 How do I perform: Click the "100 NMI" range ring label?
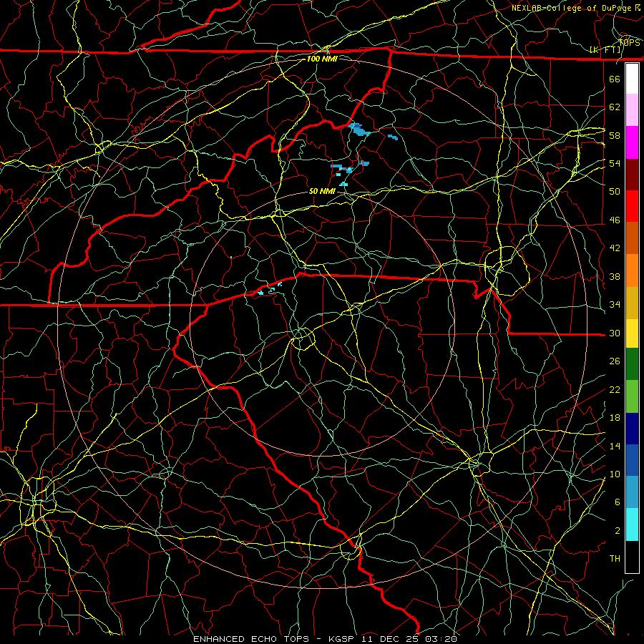click(x=322, y=59)
